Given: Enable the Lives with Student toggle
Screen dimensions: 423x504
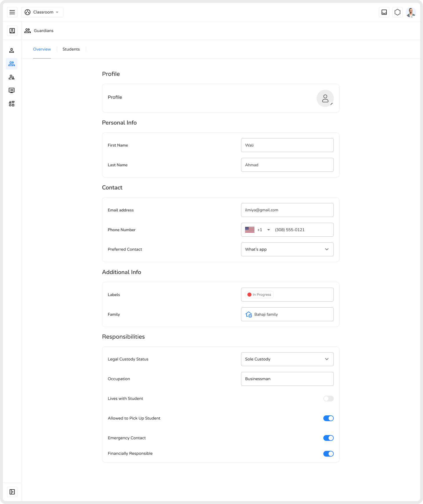Looking at the screenshot, I should pyautogui.click(x=328, y=399).
